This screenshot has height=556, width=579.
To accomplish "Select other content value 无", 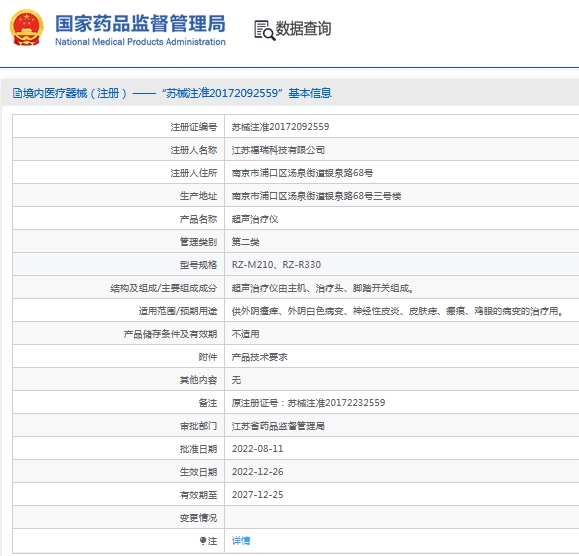I will (236, 380).
